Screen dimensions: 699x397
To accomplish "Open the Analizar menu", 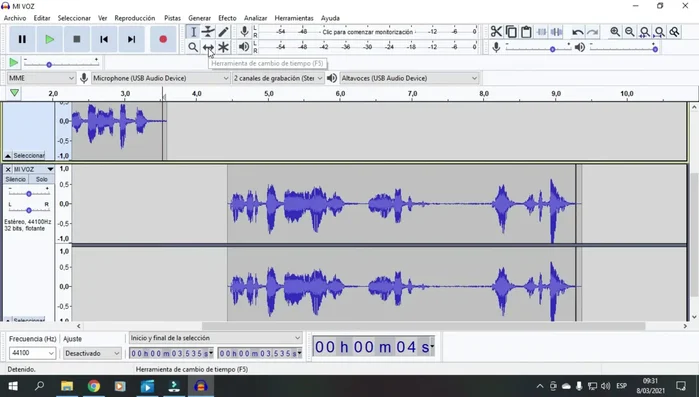I will (255, 18).
